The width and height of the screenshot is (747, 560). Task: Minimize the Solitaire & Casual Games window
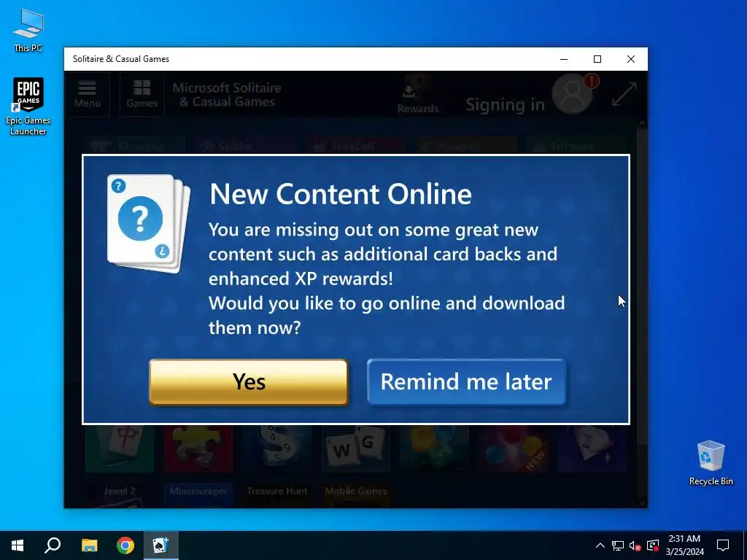(564, 59)
